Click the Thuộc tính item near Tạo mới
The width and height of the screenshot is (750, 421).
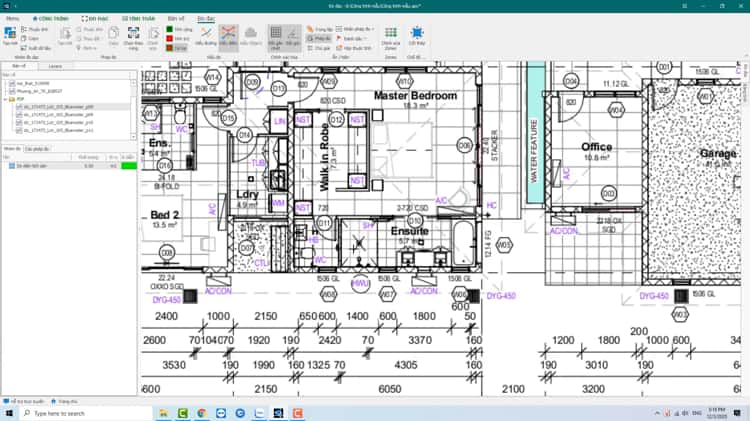34,29
